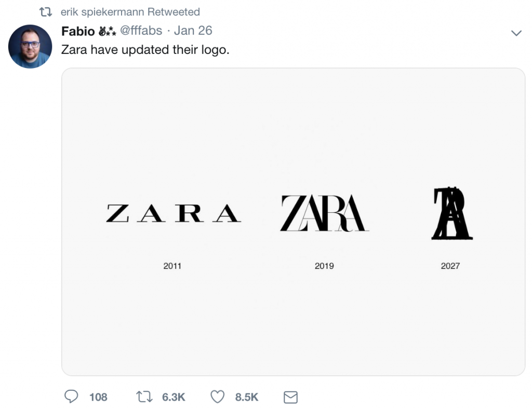Click the 2011 ZARA logo in image
Image resolution: width=532 pixels, height=410 pixels.
(174, 213)
